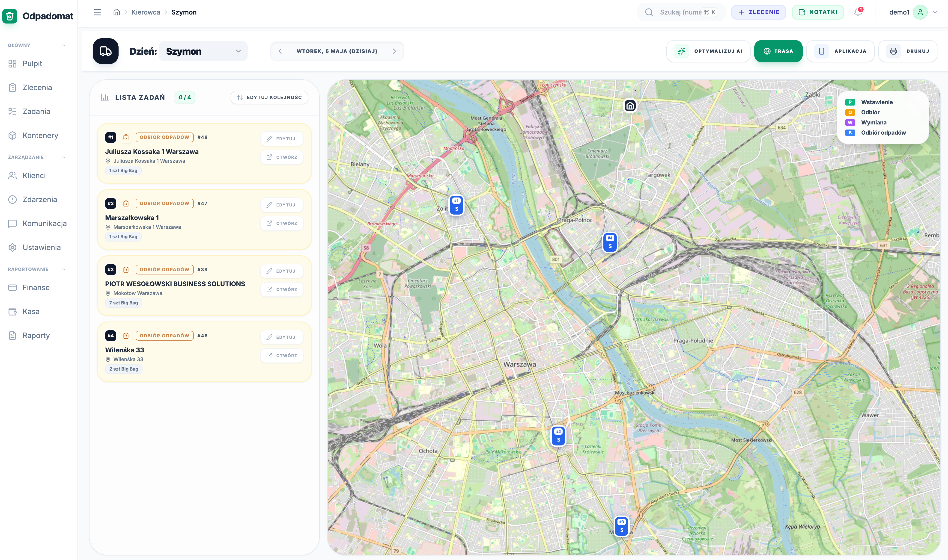Screen dimensions: 948x560
Task: Go to the next day arrow
Action: (394, 51)
